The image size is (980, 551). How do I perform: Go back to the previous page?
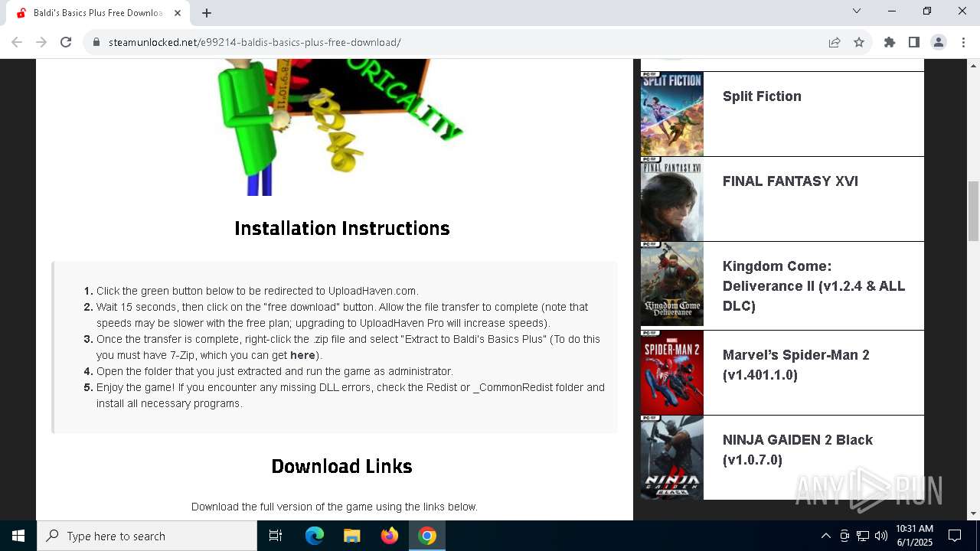17,42
